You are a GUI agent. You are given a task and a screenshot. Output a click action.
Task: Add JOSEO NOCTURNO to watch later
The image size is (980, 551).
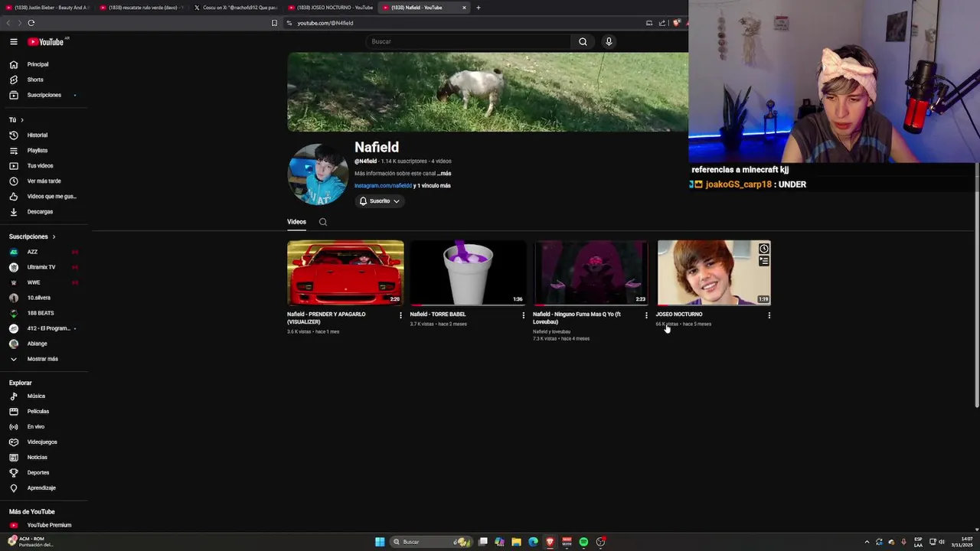click(763, 249)
